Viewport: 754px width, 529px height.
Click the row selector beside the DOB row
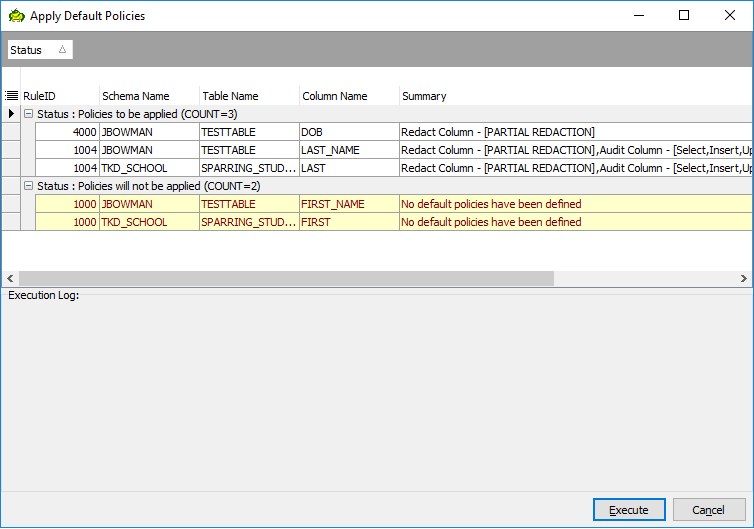(11, 132)
